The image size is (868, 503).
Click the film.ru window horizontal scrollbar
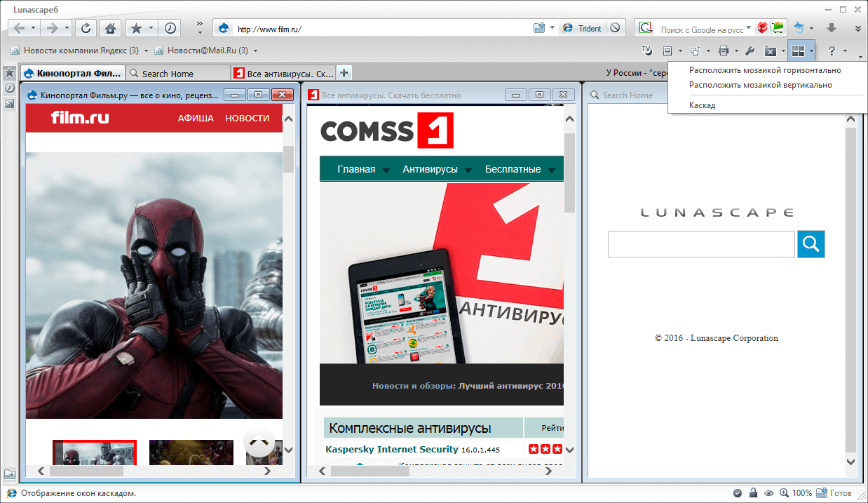tap(154, 471)
